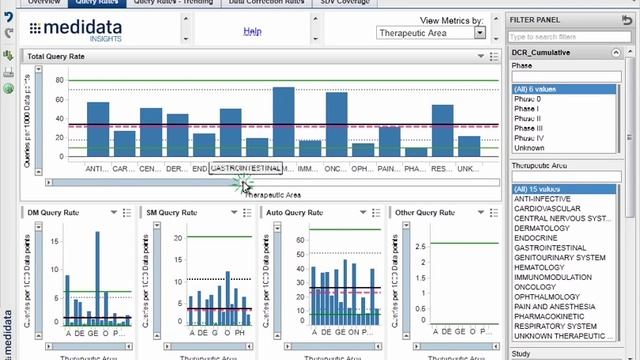Select IMMUNOMODULATION in the filter list

click(x=564, y=278)
